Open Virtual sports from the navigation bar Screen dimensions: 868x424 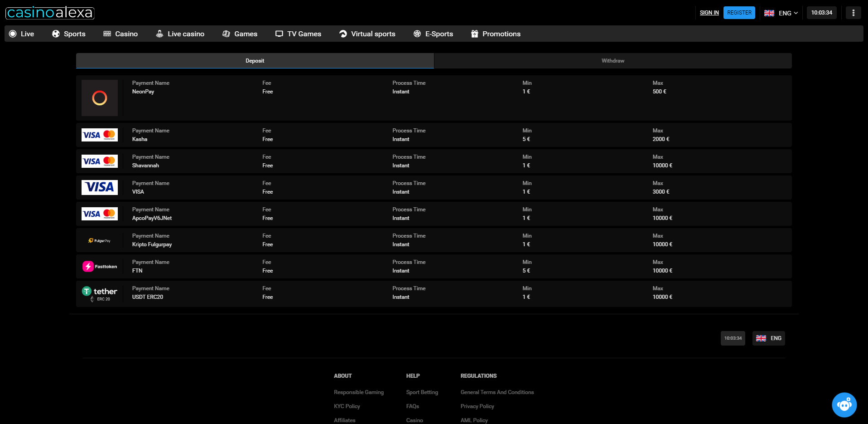click(367, 34)
